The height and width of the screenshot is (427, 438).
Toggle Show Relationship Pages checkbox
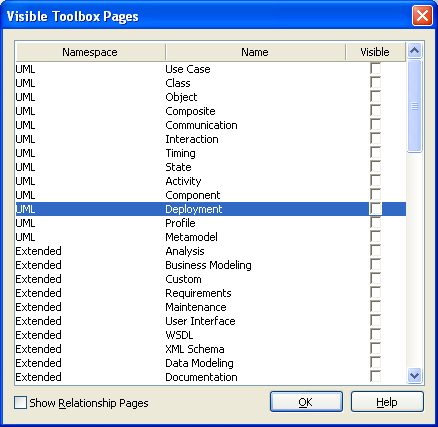coord(20,402)
